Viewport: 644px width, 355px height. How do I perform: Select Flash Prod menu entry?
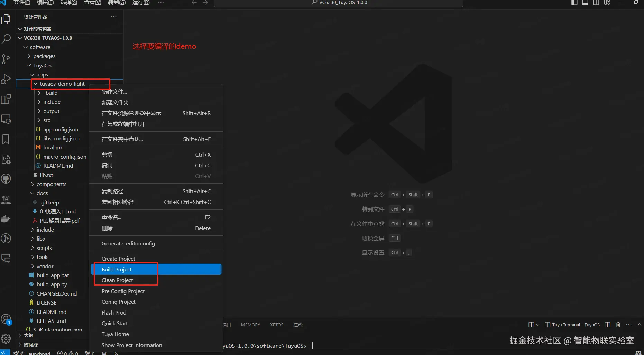[156, 313]
